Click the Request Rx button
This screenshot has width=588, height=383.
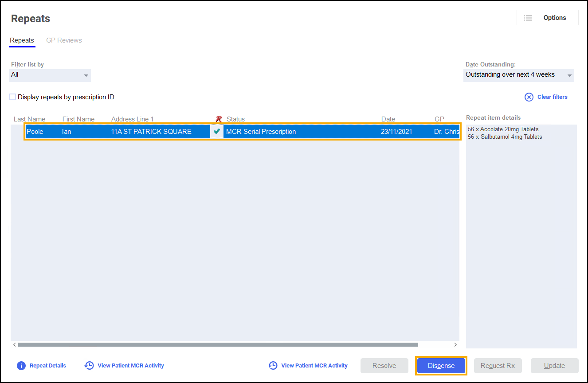pos(498,366)
